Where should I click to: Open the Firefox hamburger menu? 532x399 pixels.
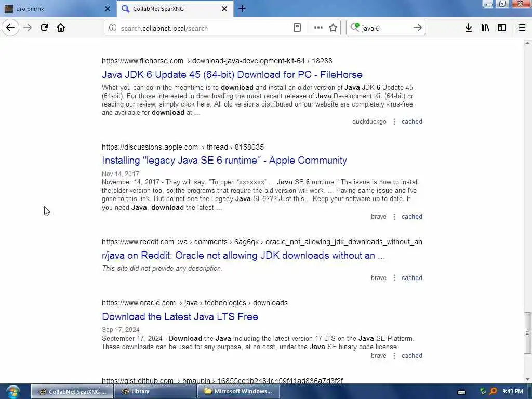click(x=522, y=28)
